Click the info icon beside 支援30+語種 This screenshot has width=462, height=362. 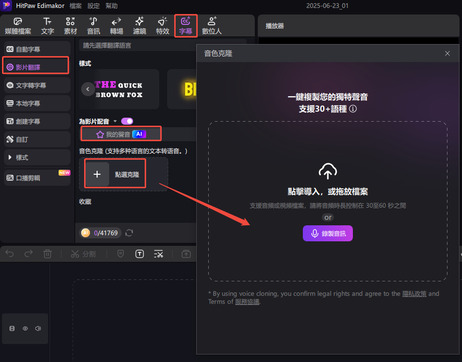pos(353,109)
